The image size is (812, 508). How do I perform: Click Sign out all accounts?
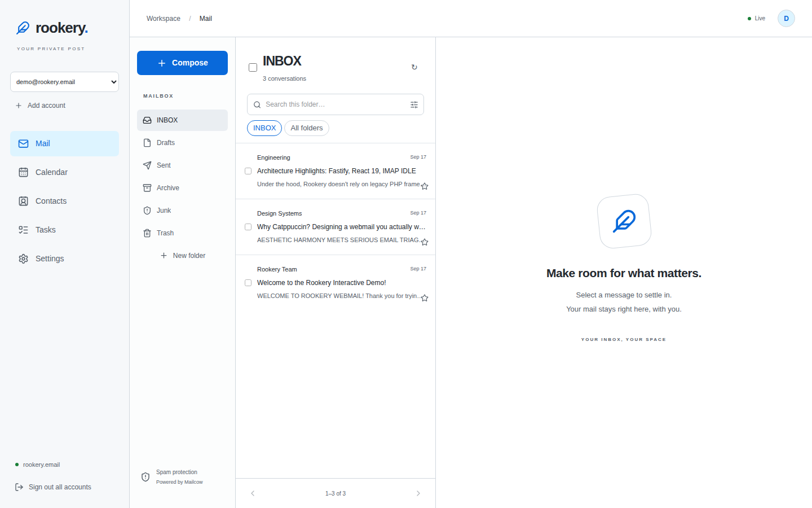[x=53, y=487]
